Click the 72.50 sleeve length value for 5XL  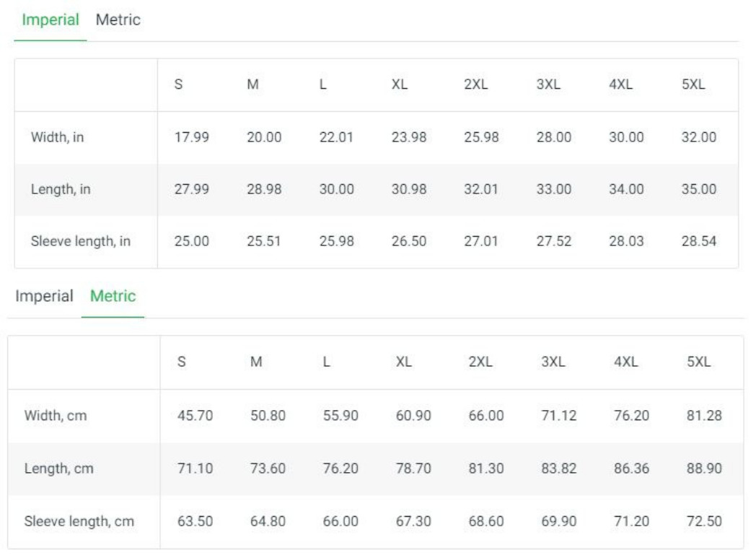pyautogui.click(x=704, y=521)
